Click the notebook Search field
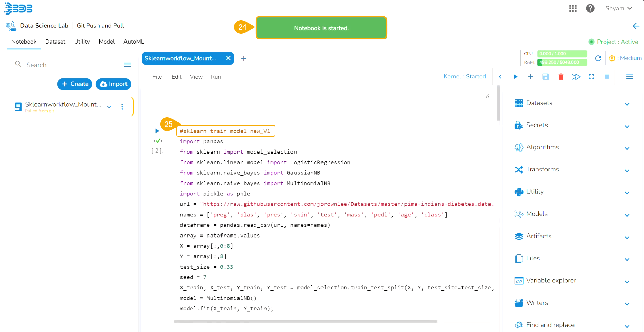 (x=67, y=65)
